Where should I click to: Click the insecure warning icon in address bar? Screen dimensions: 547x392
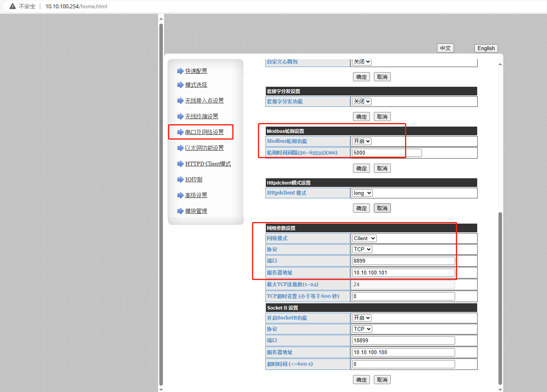click(13, 6)
